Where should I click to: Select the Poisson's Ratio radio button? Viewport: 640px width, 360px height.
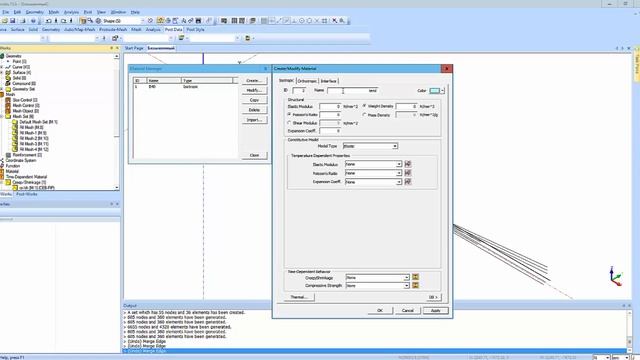[x=289, y=114]
